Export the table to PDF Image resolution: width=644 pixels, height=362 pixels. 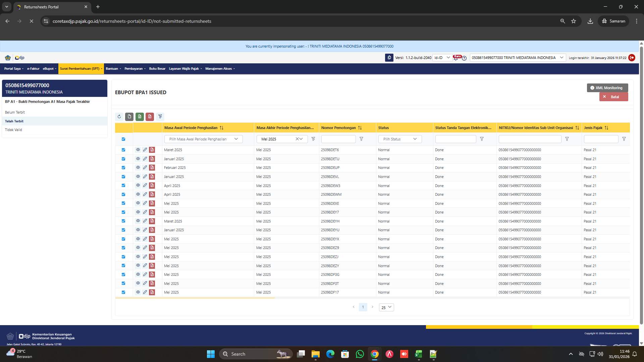(x=150, y=117)
